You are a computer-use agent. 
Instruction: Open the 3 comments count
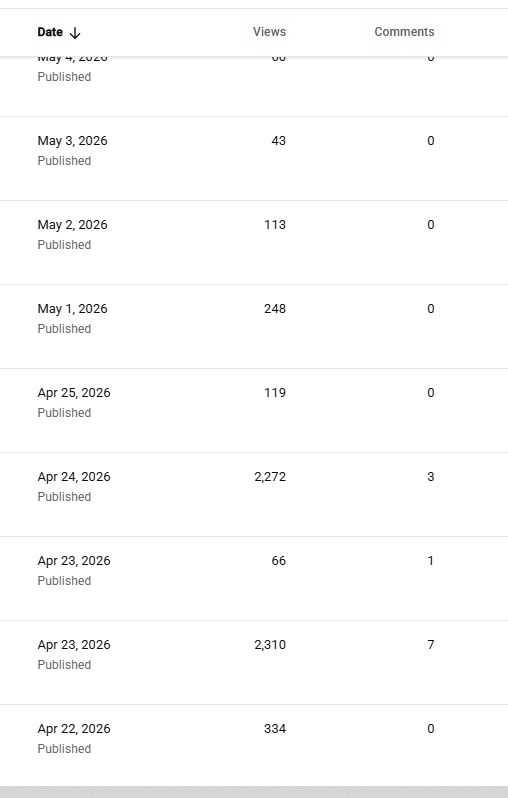pos(431,477)
